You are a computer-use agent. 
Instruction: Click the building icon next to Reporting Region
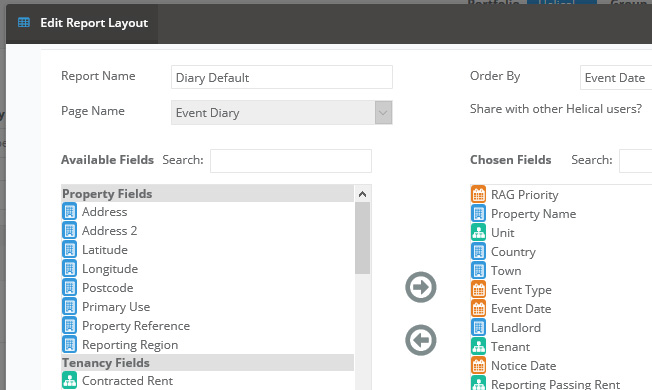point(69,345)
